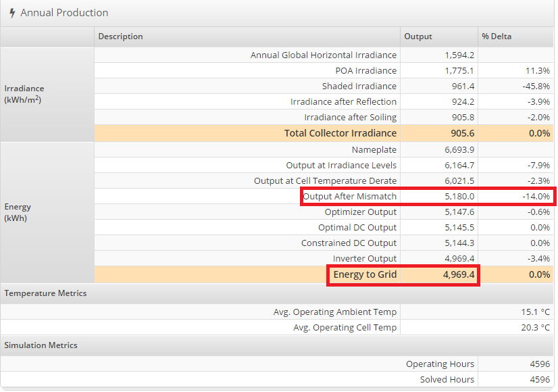558x392 pixels.
Task: Click the 1,775.1 output value
Action: [459, 70]
